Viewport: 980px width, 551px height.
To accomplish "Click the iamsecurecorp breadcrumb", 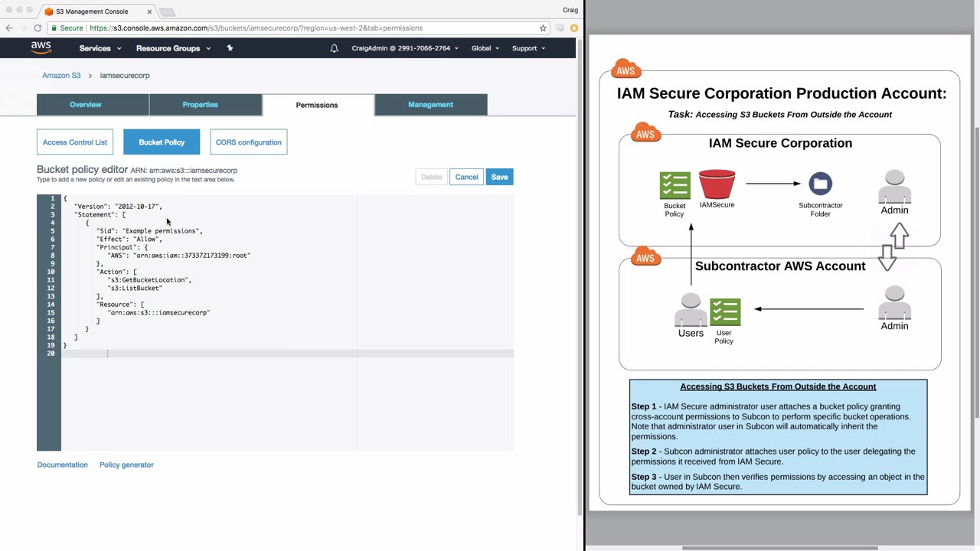I will click(x=125, y=76).
